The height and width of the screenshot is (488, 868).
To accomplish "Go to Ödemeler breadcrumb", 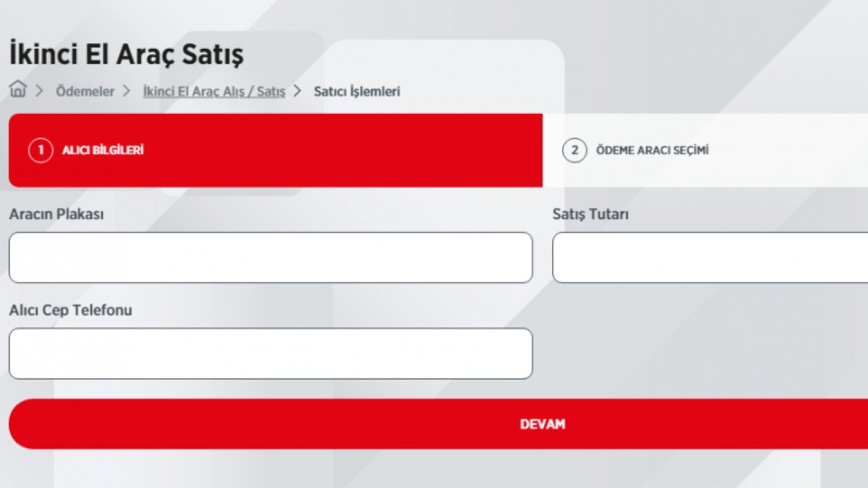I will 85,91.
